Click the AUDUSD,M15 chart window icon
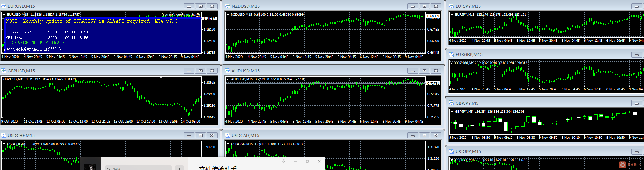 pos(227,71)
